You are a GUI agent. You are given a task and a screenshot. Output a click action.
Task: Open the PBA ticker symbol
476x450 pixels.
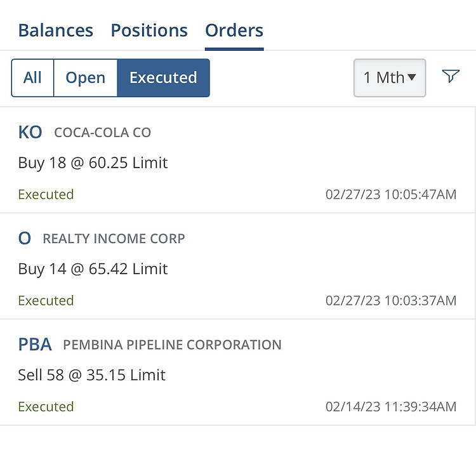[35, 345]
